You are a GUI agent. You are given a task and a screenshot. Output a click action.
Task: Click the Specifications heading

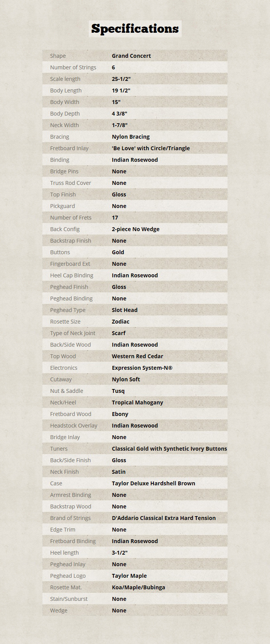[135, 29]
